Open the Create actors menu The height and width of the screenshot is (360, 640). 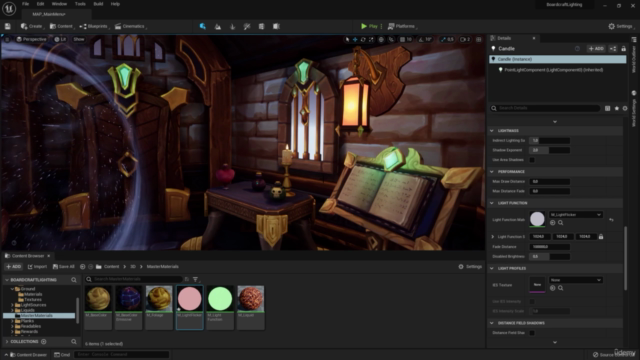pyautogui.click(x=32, y=26)
